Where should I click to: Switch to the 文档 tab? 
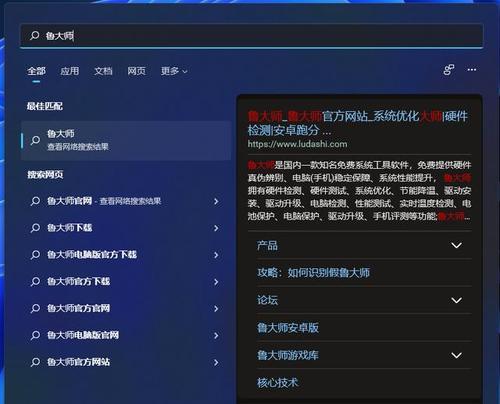(x=103, y=71)
